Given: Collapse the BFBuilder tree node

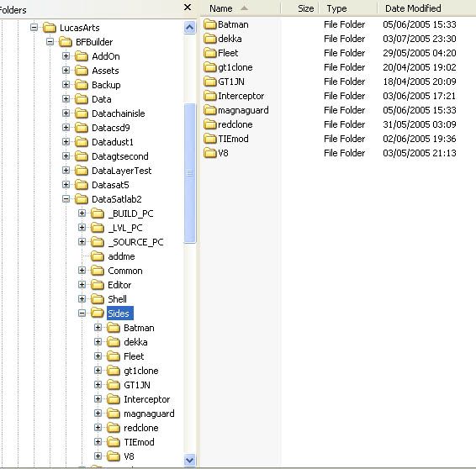Looking at the screenshot, I should click(x=50, y=42).
